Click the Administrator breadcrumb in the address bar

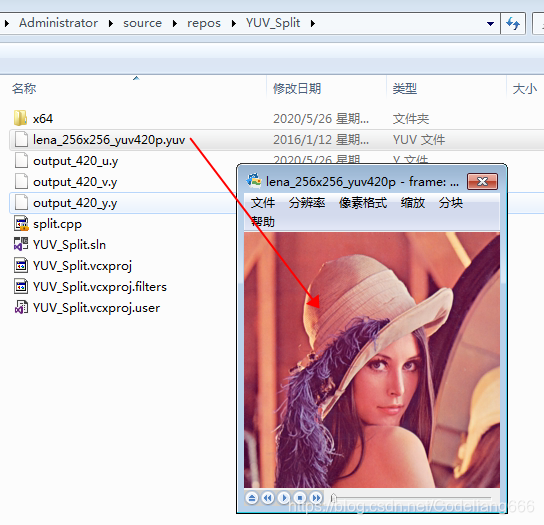(58, 23)
